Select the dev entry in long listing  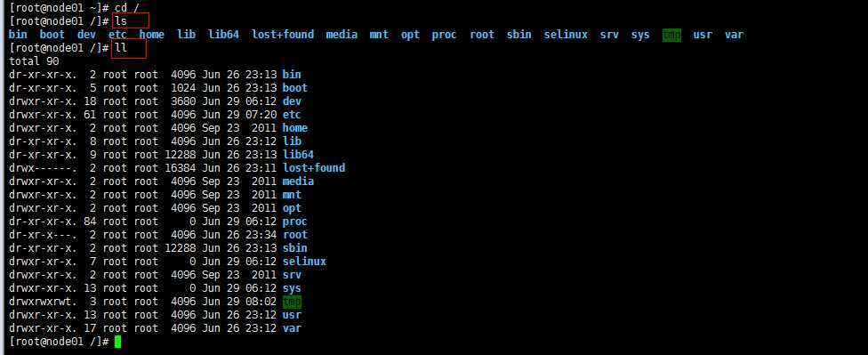pos(292,101)
